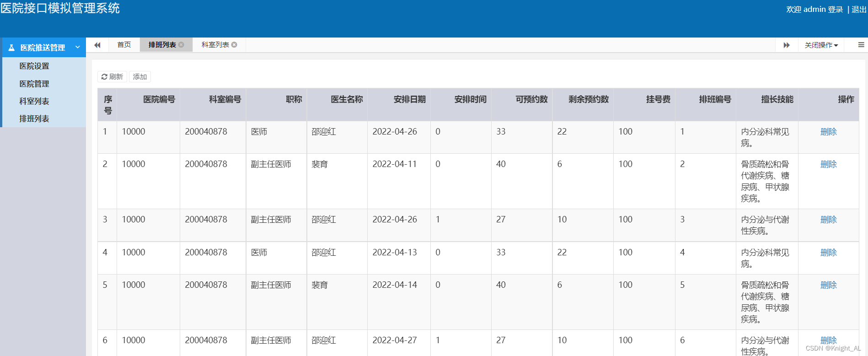Click the 医院接口模拟管理系统 title
This screenshot has height=356, width=868.
60,8
